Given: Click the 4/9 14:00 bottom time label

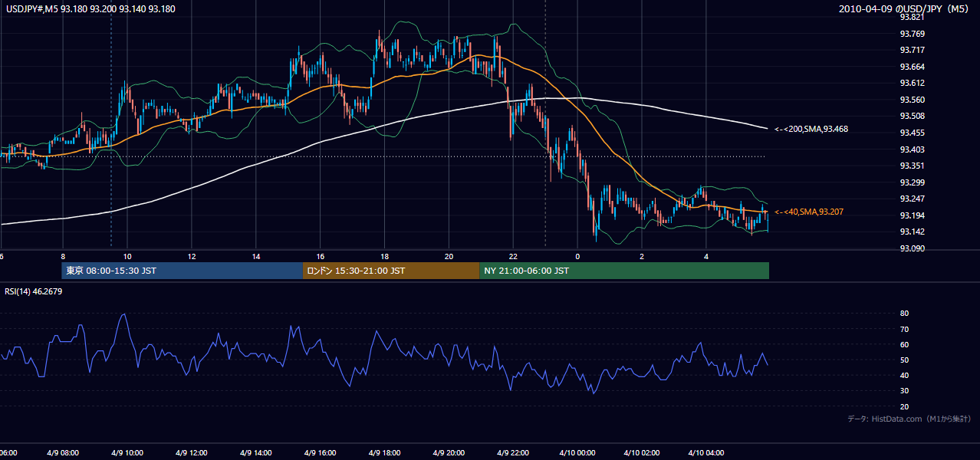Looking at the screenshot, I should coord(256,452).
